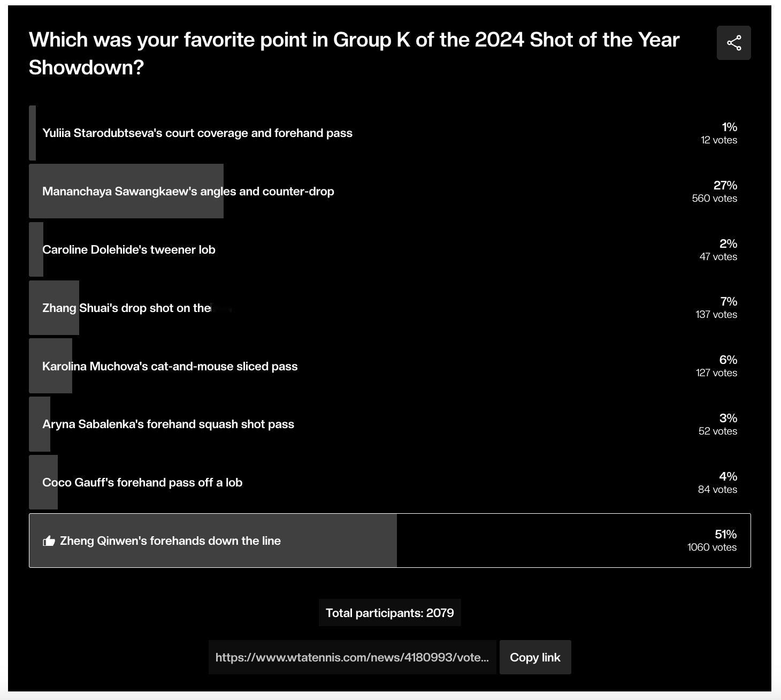Click the 27% result with 560 votes
The height and width of the screenshot is (700, 781).
tap(715, 191)
